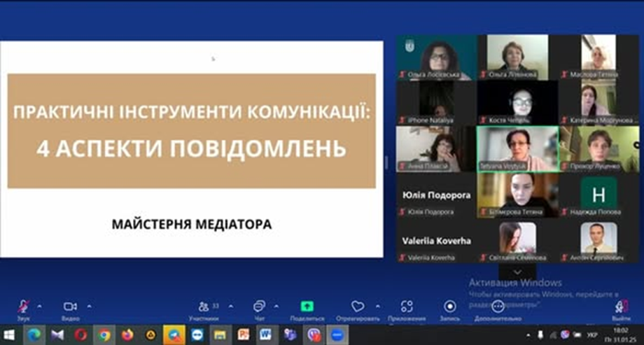Start recording with the Запись icon
The image size is (644, 345).
[x=450, y=307]
